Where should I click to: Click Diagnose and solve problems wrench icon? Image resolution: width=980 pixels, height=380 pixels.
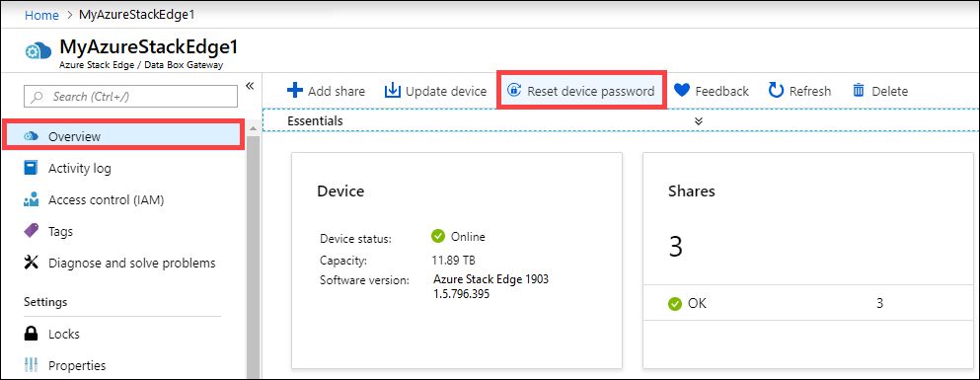32,263
